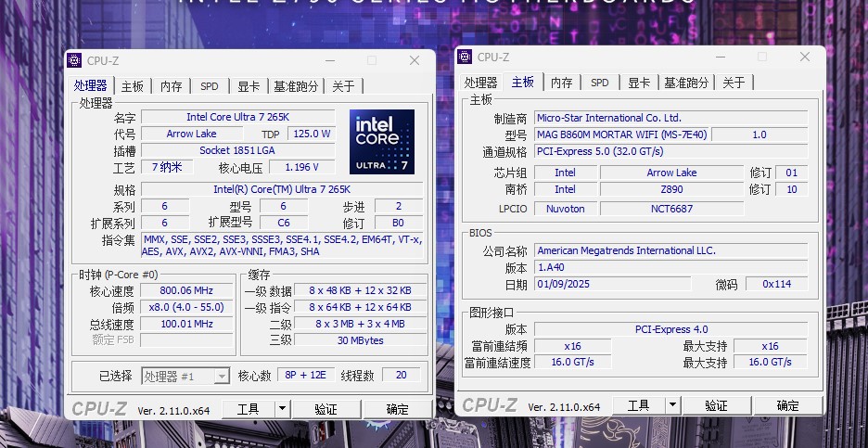This screenshot has height=448, width=868.
Task: Minimize the left CPU-Z window
Action: 330,60
